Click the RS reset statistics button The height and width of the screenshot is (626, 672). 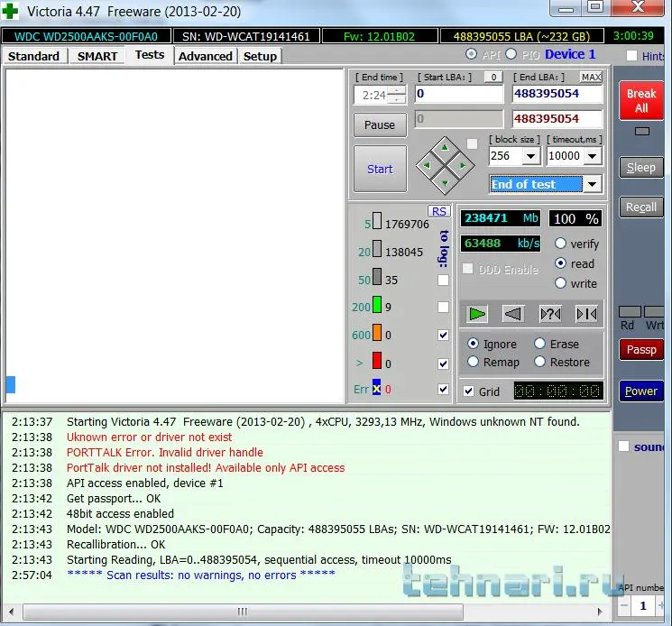(439, 211)
